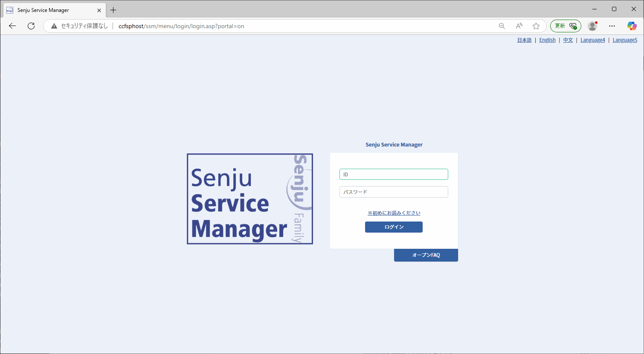Screen dimensions: 644x354
Task: Close the browser window
Action: point(634,9)
